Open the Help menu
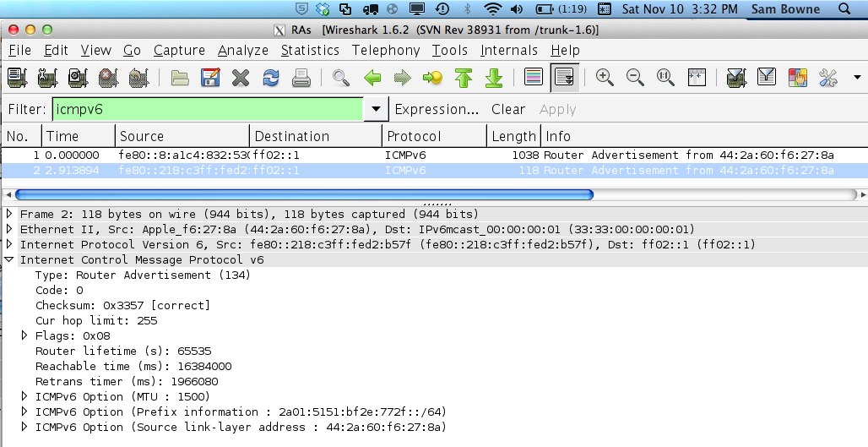Image resolution: width=868 pixels, height=447 pixels. (565, 51)
